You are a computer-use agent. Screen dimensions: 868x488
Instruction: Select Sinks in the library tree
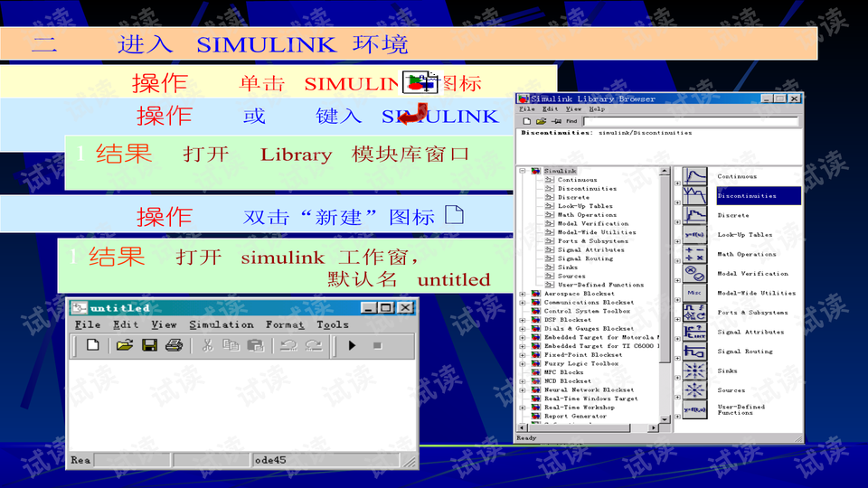[x=568, y=267]
